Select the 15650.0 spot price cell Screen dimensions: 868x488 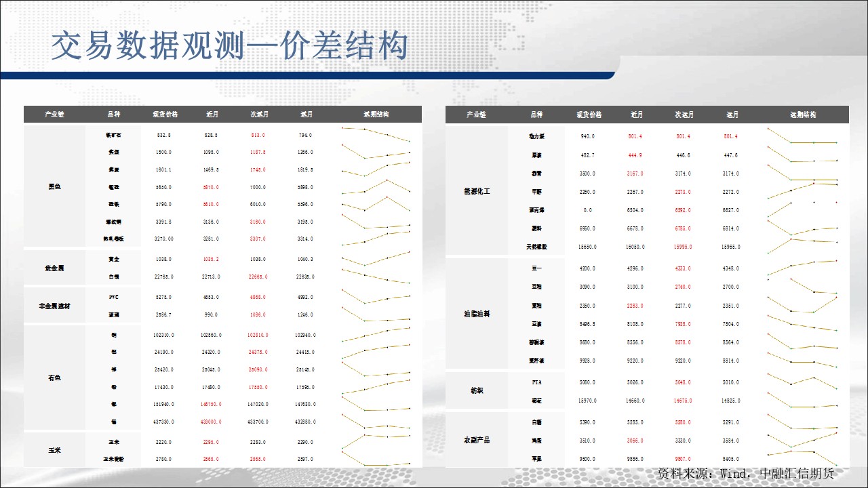(587, 247)
